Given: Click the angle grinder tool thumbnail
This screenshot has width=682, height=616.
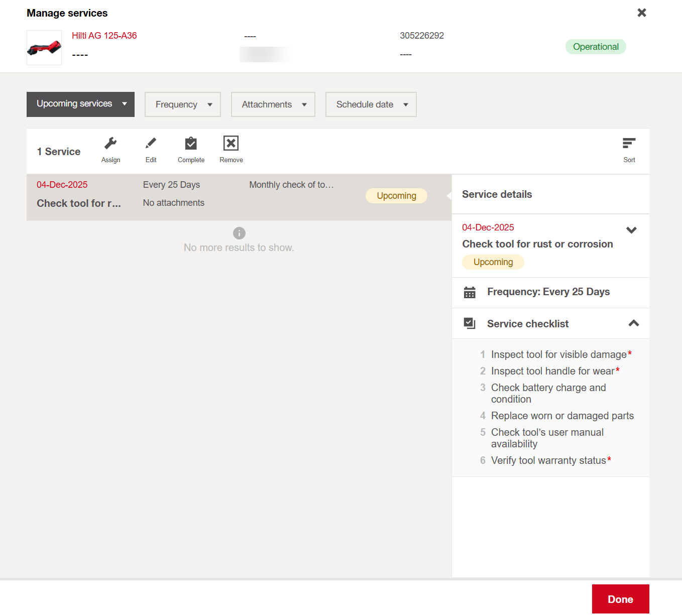Looking at the screenshot, I should [x=44, y=48].
